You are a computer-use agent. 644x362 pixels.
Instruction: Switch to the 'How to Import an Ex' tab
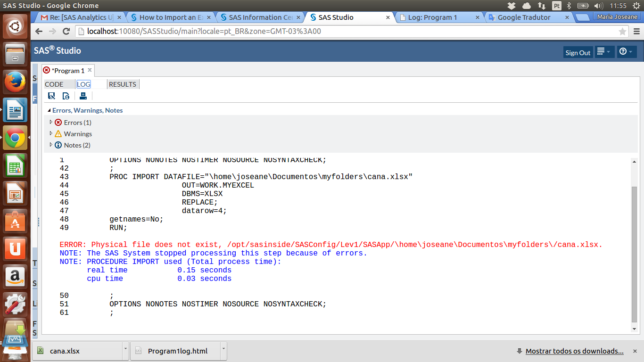tap(171, 17)
